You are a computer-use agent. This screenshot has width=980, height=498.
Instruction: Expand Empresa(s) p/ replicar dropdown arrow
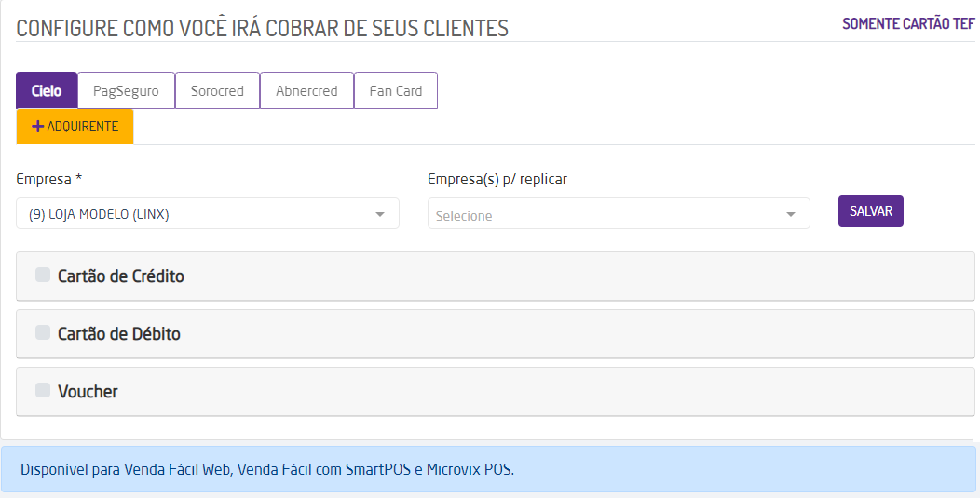click(x=791, y=214)
